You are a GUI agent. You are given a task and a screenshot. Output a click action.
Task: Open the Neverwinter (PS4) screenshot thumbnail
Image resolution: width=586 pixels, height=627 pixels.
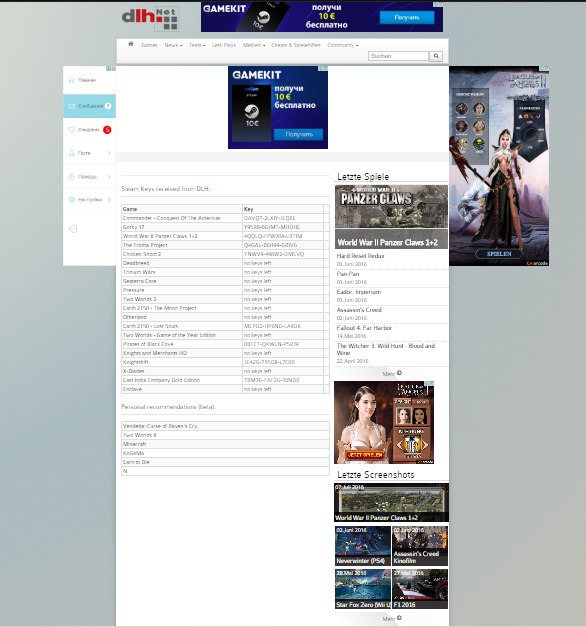click(362, 545)
